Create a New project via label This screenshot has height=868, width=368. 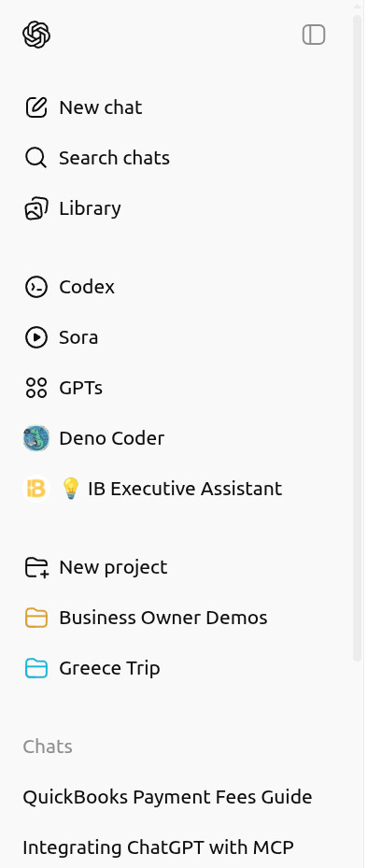coord(113,567)
